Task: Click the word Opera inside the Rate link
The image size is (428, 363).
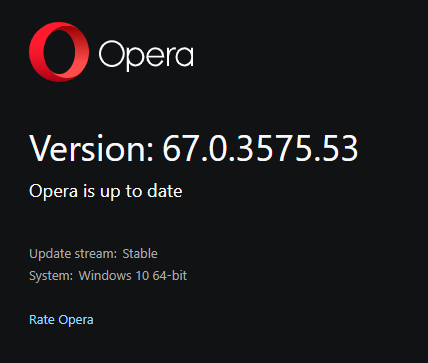Action: (76, 320)
